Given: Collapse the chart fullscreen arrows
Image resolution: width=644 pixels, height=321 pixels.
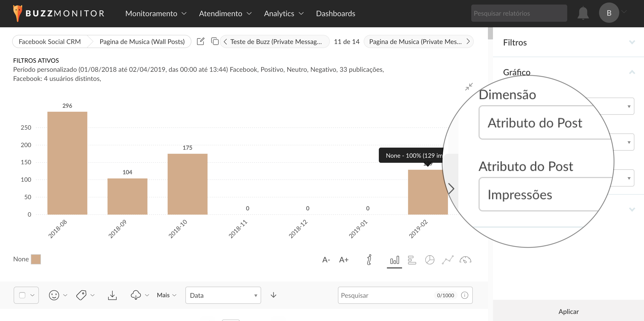Looking at the screenshot, I should pyautogui.click(x=469, y=87).
